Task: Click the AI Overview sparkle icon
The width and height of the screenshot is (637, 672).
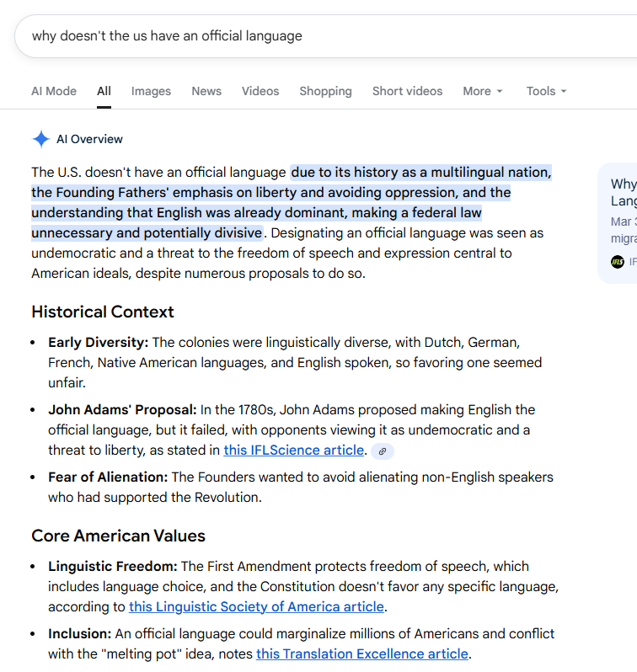Action: [x=41, y=139]
